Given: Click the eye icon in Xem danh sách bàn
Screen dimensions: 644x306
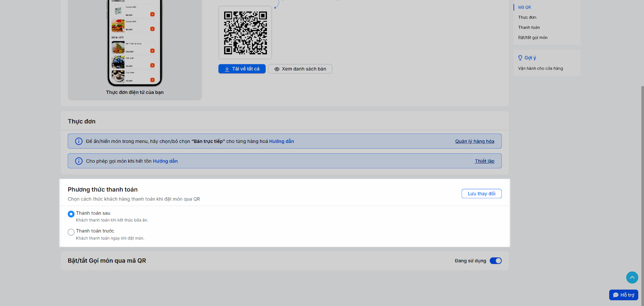Looking at the screenshot, I should click(x=277, y=69).
